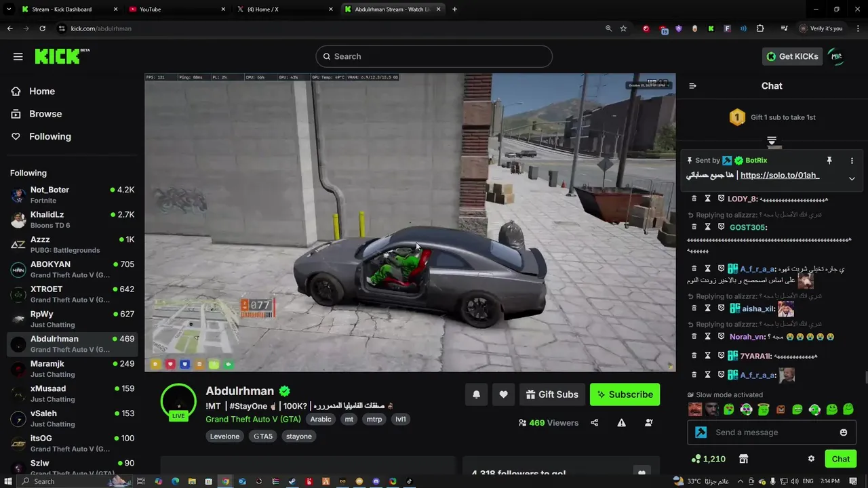Open the hamburger sidebar menu

click(x=18, y=56)
